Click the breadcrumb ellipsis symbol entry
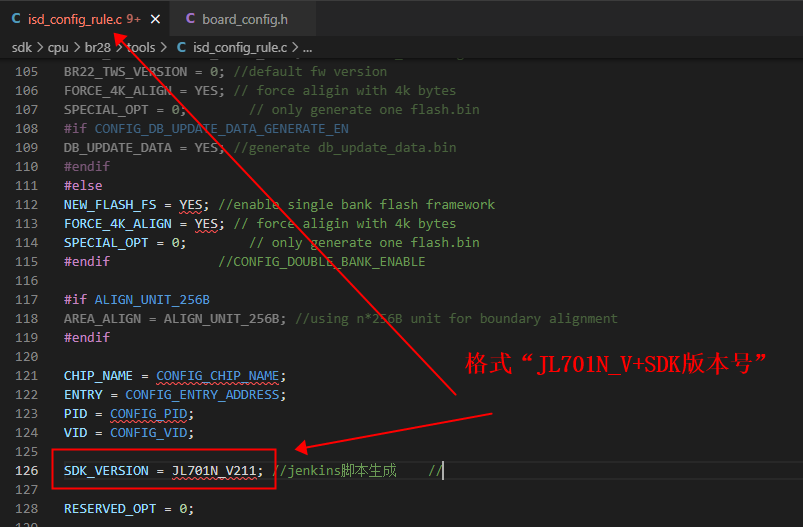Image resolution: width=803 pixels, height=527 pixels. click(x=307, y=48)
